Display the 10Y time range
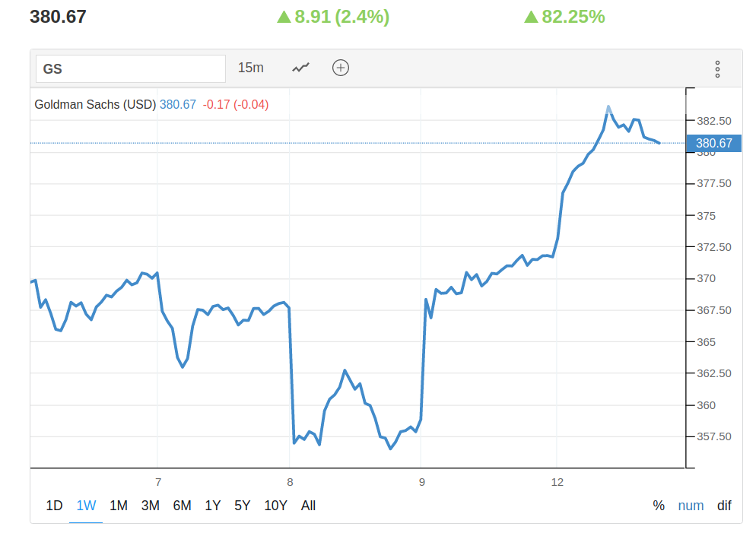Image resolution: width=756 pixels, height=533 pixels. [275, 506]
